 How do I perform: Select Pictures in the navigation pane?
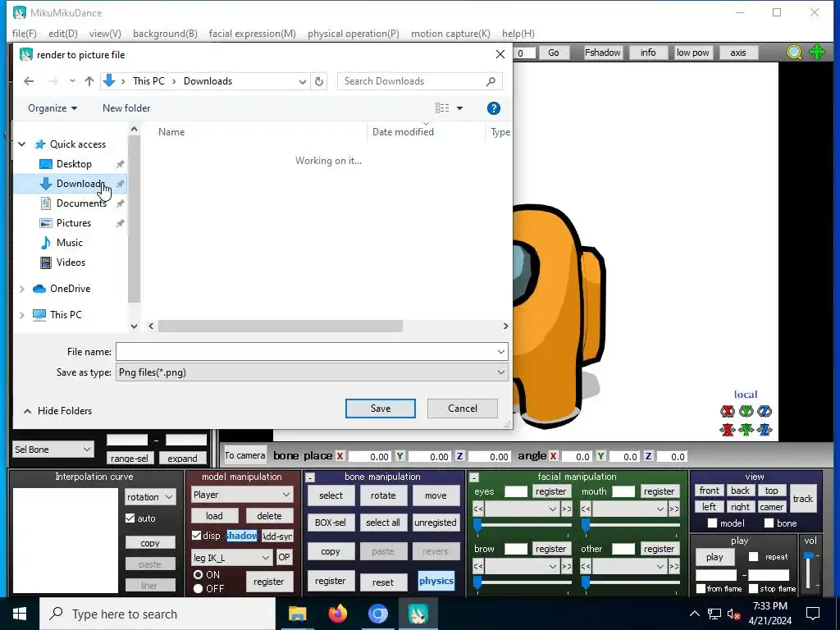click(74, 223)
